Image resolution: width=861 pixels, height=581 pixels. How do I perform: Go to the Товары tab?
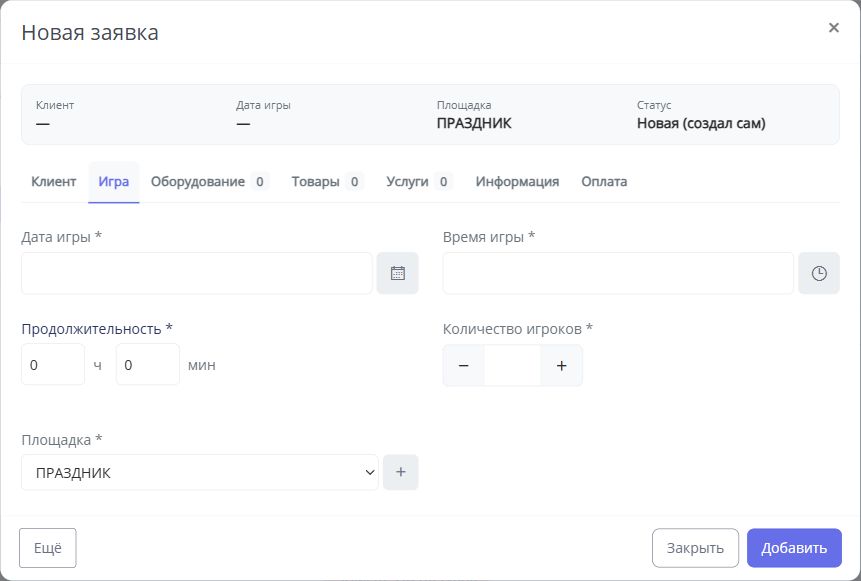click(x=327, y=182)
